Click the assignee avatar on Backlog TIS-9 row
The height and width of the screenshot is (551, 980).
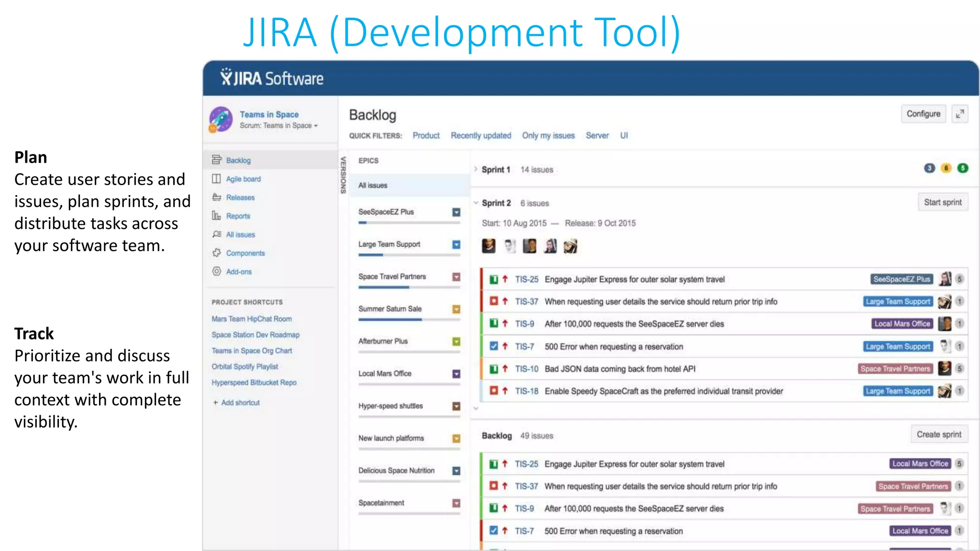(x=945, y=508)
